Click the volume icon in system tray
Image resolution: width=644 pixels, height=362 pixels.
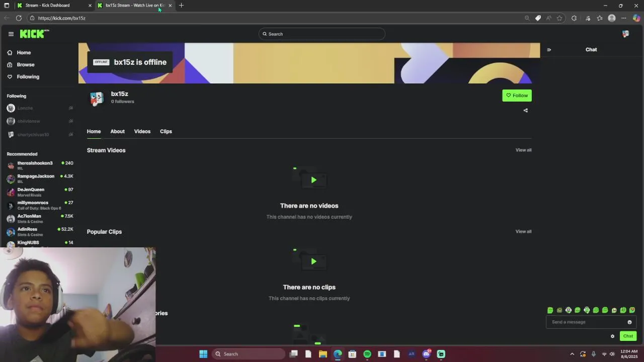coord(612,354)
